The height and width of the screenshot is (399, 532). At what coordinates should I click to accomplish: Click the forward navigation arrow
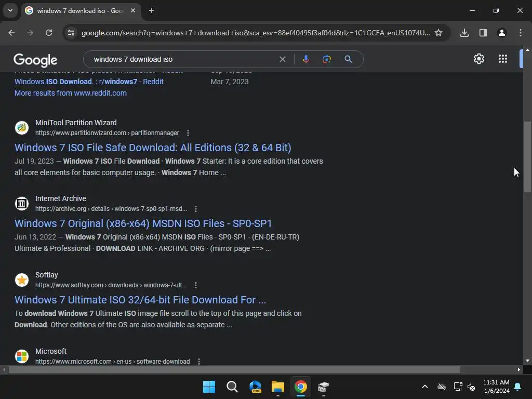coord(30,33)
